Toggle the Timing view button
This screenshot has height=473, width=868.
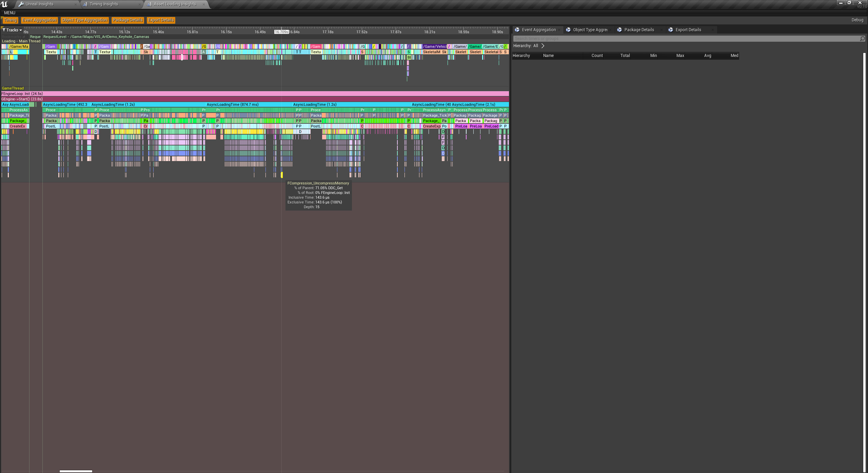(x=10, y=20)
